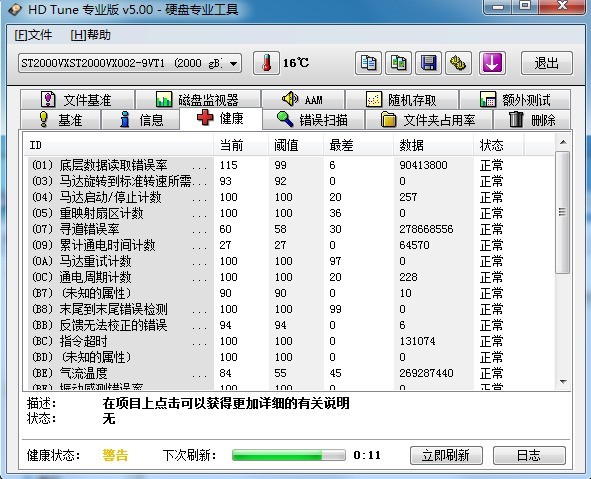The width and height of the screenshot is (591, 479).
Task: Click the ID column header
Action: (x=119, y=145)
